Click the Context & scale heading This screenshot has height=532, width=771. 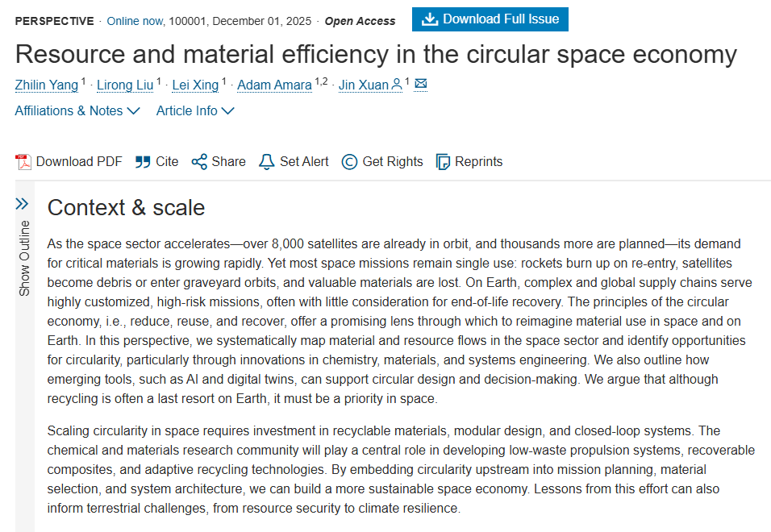pyautogui.click(x=126, y=208)
